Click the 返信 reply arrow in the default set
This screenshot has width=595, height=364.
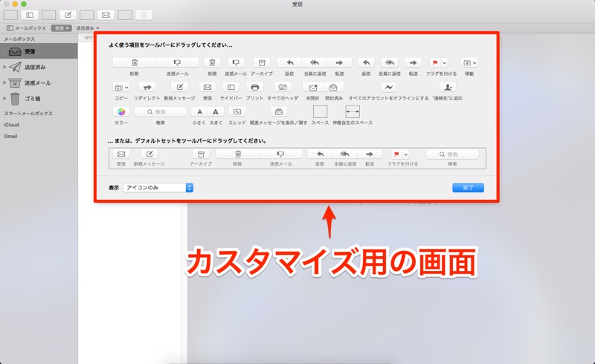[321, 154]
